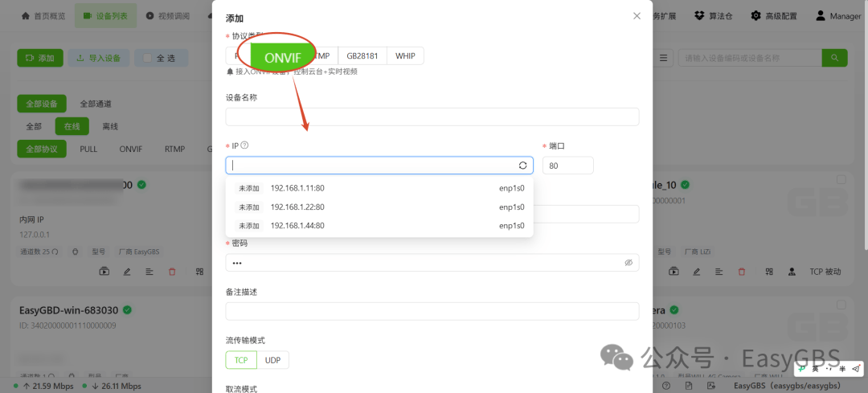Show IP help tooltip icon
Viewport: 868px width, 393px height.
(x=244, y=145)
